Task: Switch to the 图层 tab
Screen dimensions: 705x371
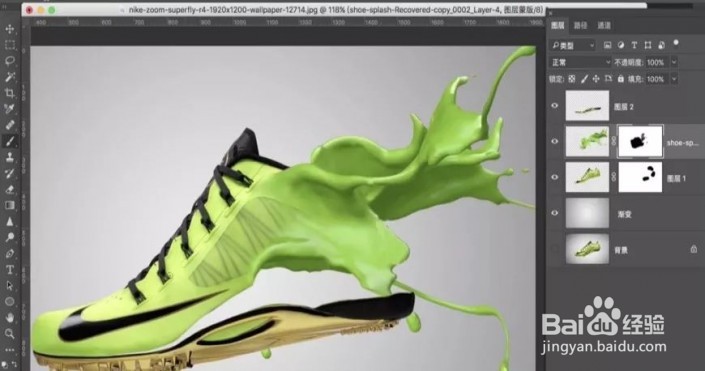Action: [x=558, y=25]
